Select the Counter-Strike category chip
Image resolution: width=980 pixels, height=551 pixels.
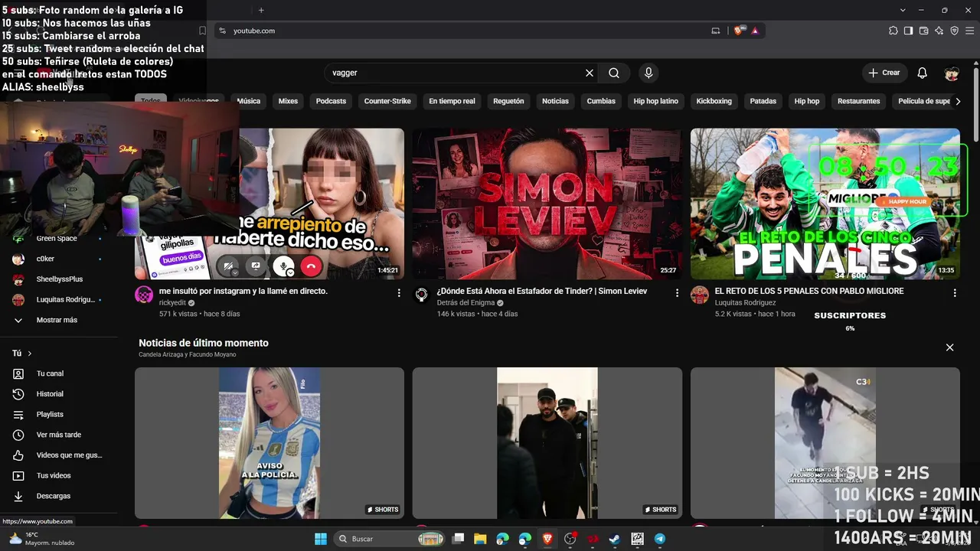click(x=387, y=101)
